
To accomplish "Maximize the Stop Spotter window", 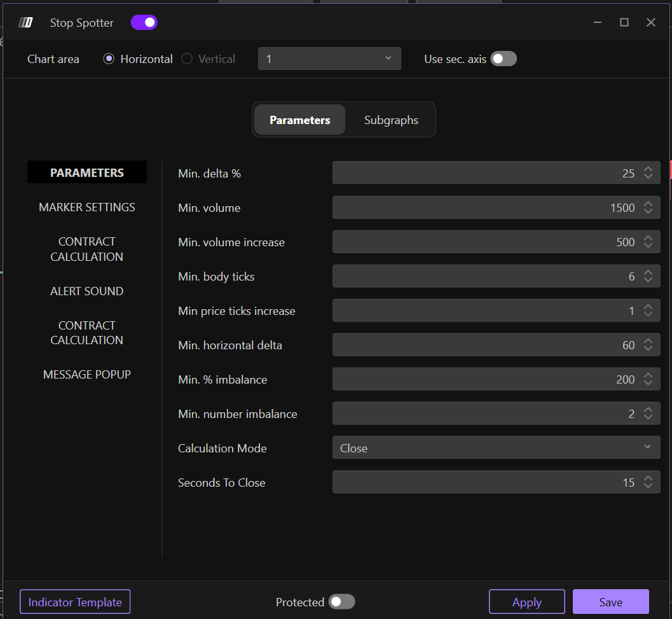I will click(624, 22).
